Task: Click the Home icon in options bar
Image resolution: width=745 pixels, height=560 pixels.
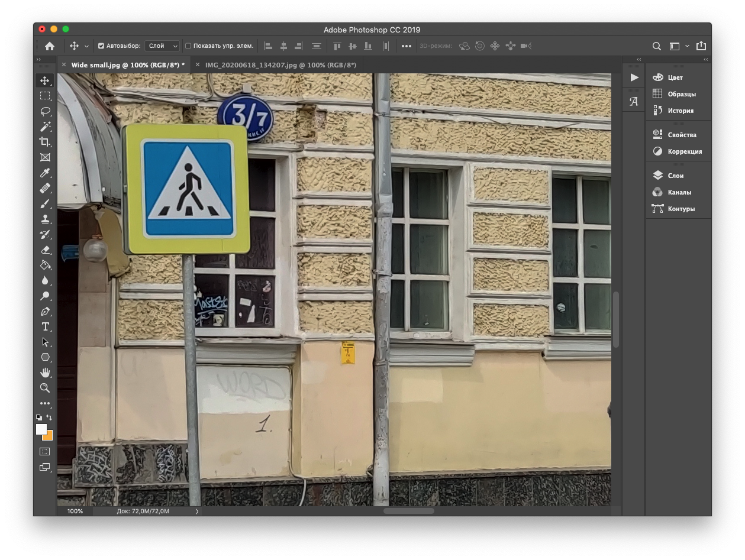Action: 50,46
